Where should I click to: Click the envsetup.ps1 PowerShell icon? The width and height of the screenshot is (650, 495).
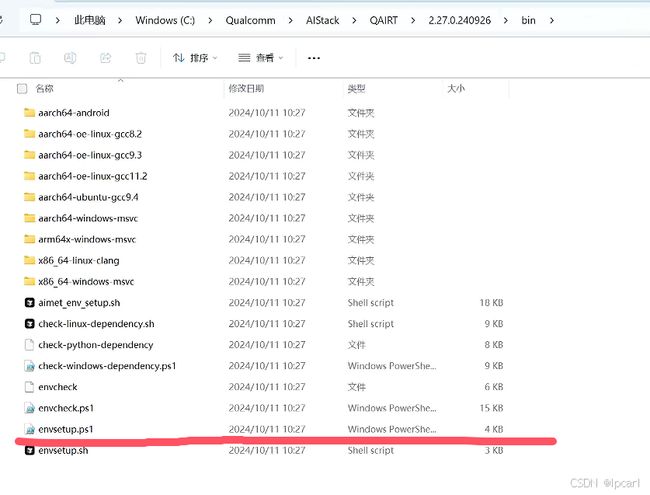(x=29, y=429)
